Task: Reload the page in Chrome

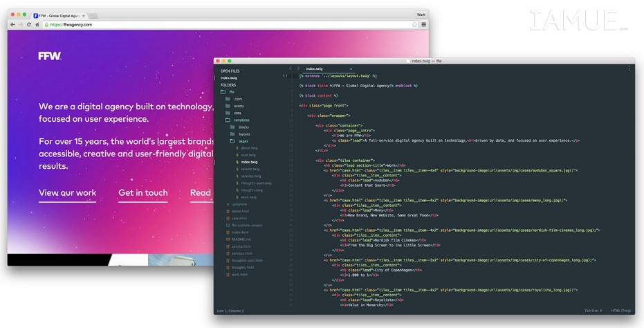Action: [29, 25]
